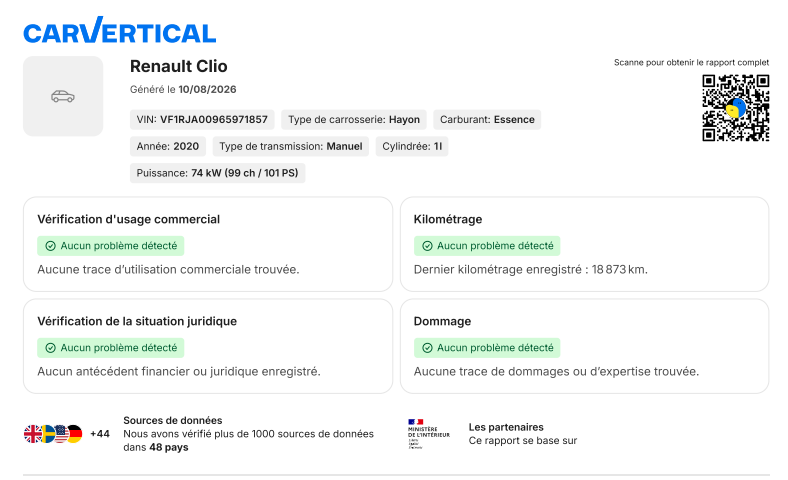Click the Vérification de la situation juridique heading
This screenshot has width=788, height=480.
tap(137, 321)
